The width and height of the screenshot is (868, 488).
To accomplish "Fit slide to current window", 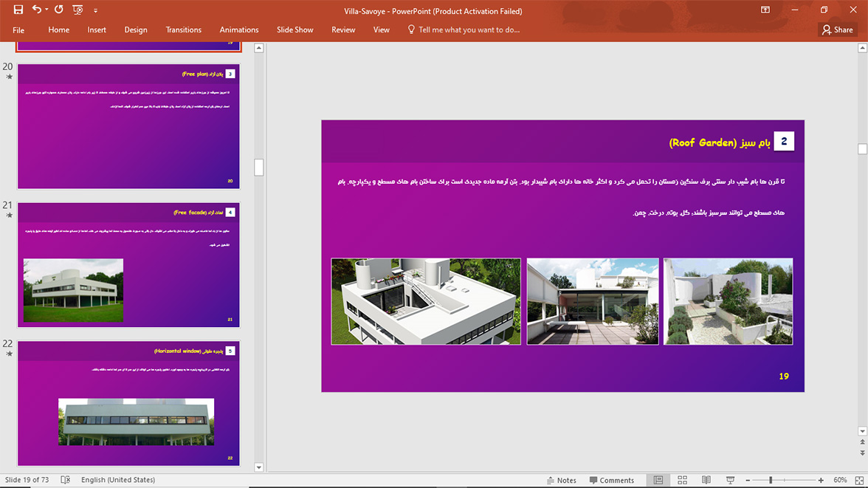I will pos(859,480).
